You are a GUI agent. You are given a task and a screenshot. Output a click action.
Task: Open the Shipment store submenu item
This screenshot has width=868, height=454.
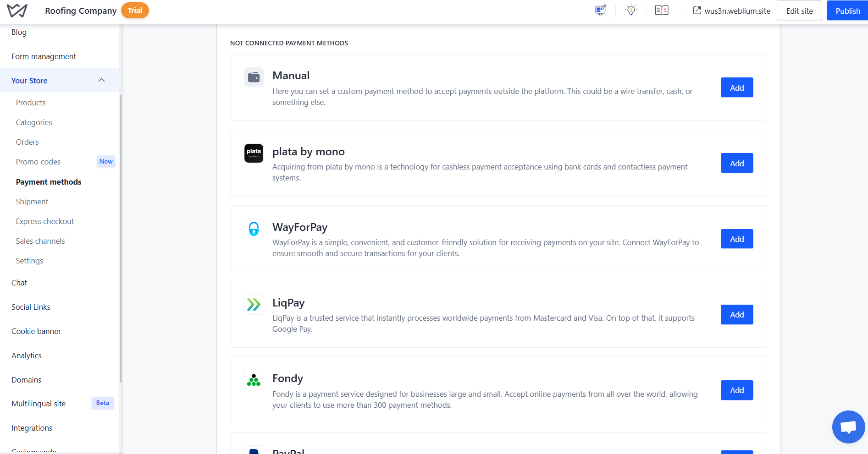coord(32,202)
